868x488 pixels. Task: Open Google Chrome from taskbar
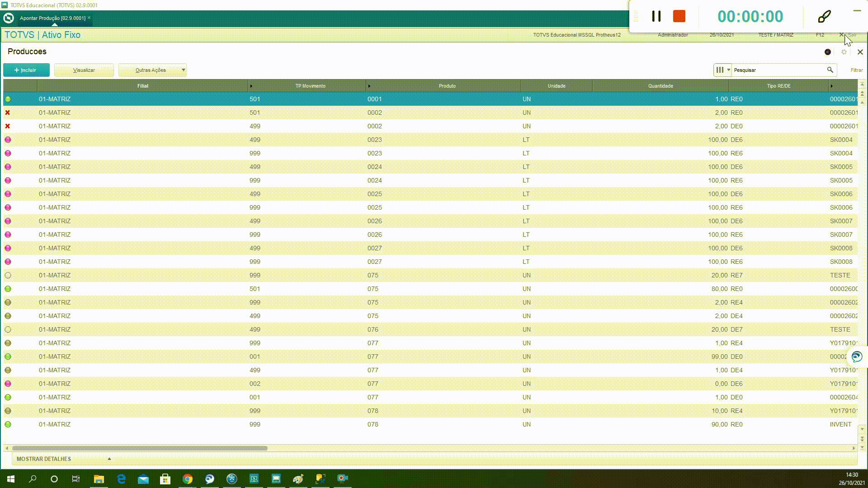tap(187, 479)
